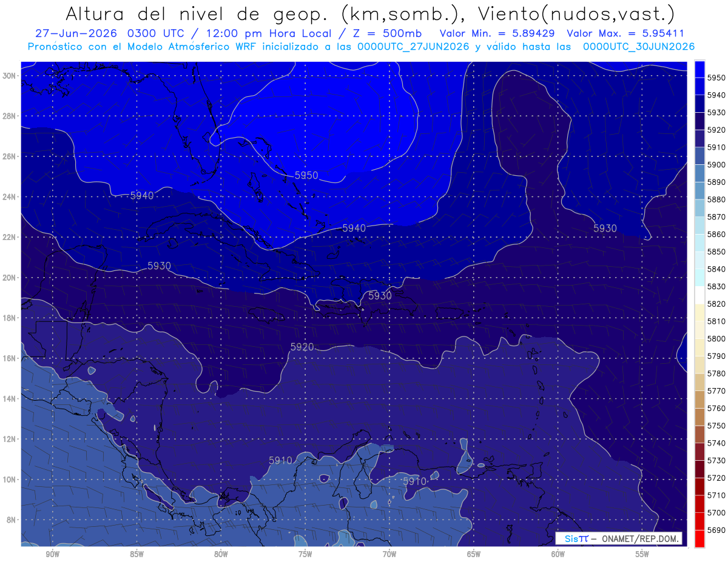The width and height of the screenshot is (728, 562).
Task: Click the 55W longitude axis label
Action: pos(642,554)
